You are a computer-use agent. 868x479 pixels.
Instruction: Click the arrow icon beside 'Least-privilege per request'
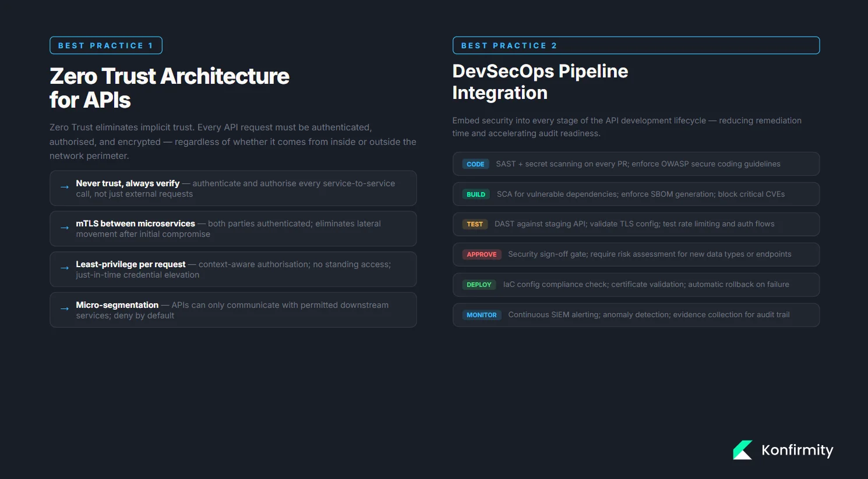(x=64, y=269)
